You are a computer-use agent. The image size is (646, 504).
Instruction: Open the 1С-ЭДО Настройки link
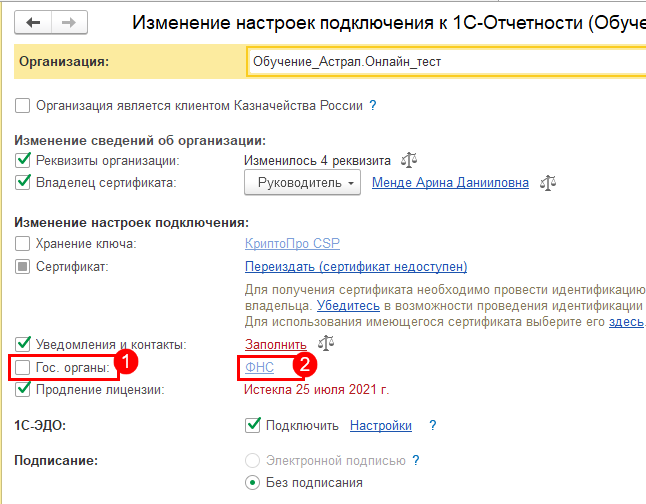tap(380, 425)
